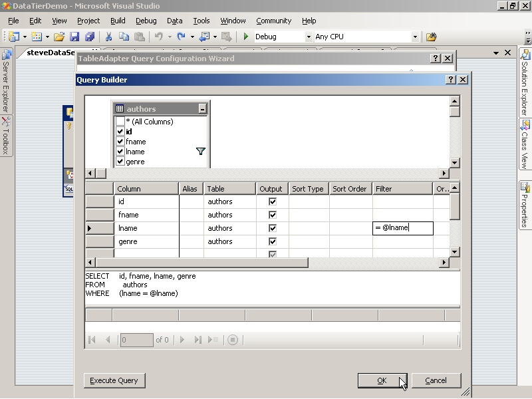Open the Community menu

point(274,21)
